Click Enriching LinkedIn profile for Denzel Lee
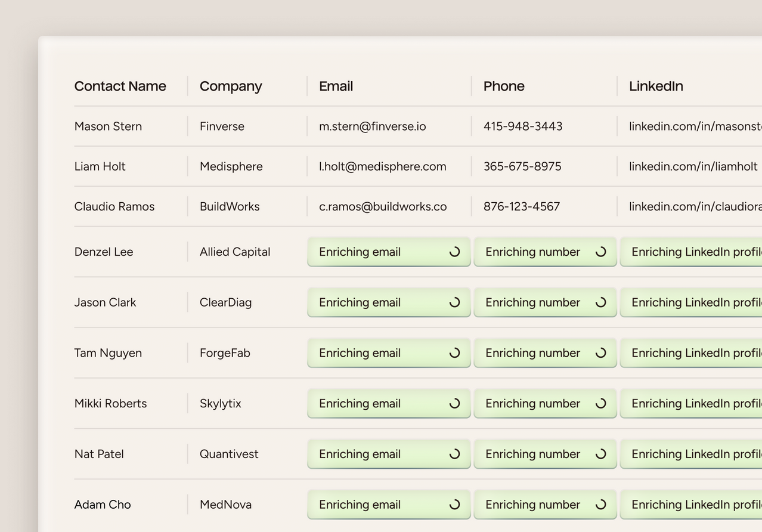Screen dimensions: 762x532 point(691,252)
